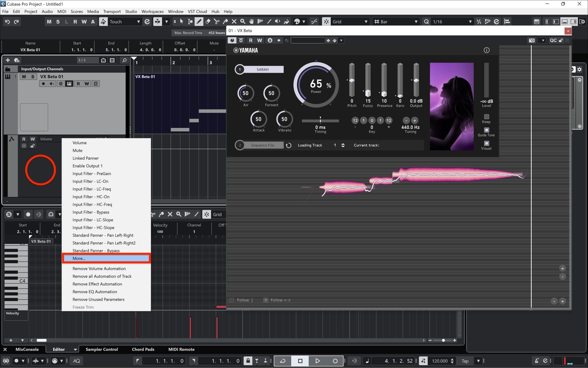Select the Mute tool in the toolbar
This screenshot has height=368, width=588.
pyautogui.click(x=234, y=21)
